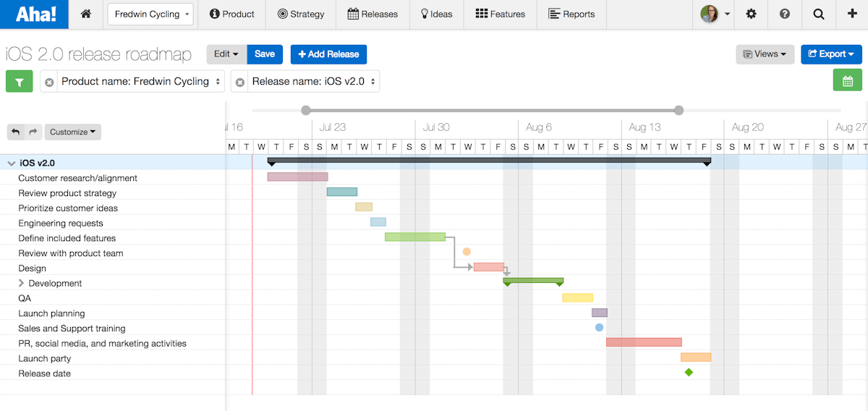Collapse the iOS v2.0 release
Viewport: 868px width, 411px height.
(x=11, y=164)
